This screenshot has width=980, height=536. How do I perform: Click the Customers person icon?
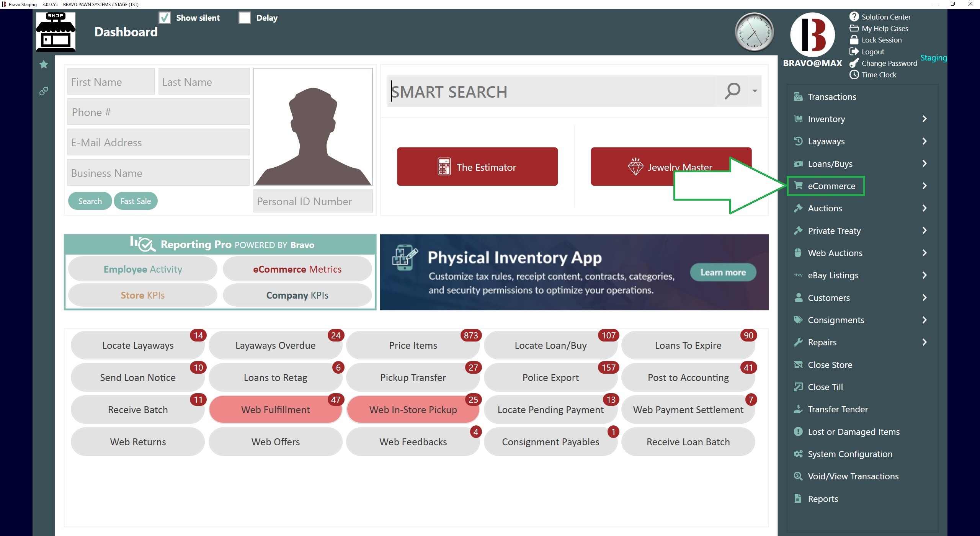798,297
